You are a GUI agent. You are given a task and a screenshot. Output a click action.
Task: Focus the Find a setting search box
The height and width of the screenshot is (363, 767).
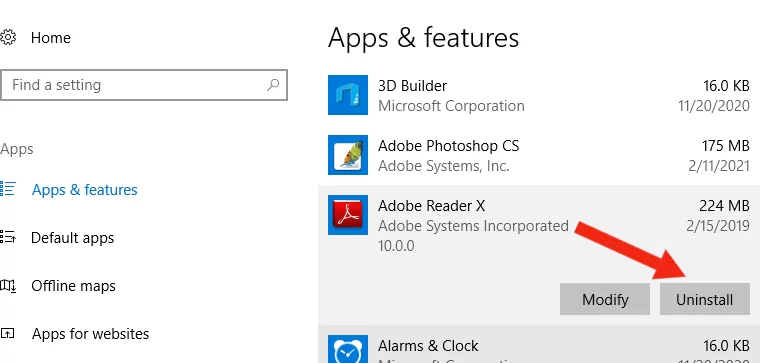click(x=144, y=85)
